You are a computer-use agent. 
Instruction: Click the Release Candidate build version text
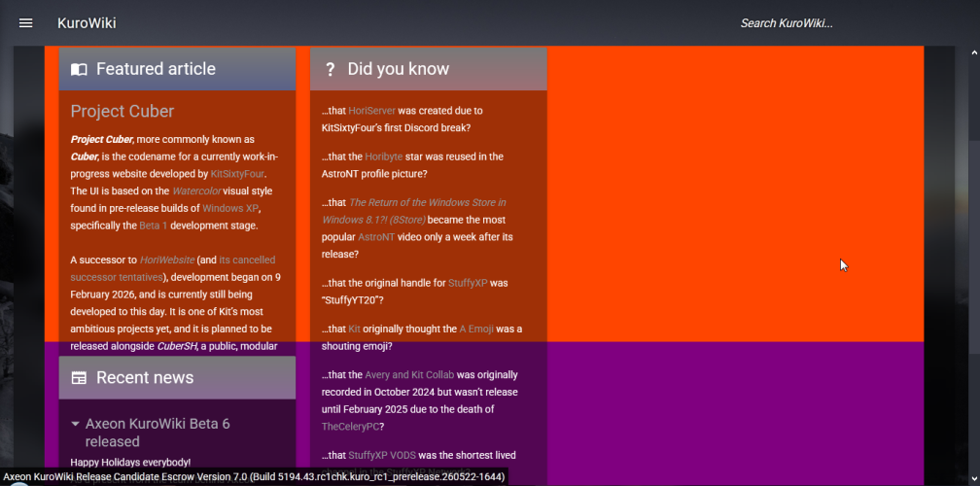(254, 476)
